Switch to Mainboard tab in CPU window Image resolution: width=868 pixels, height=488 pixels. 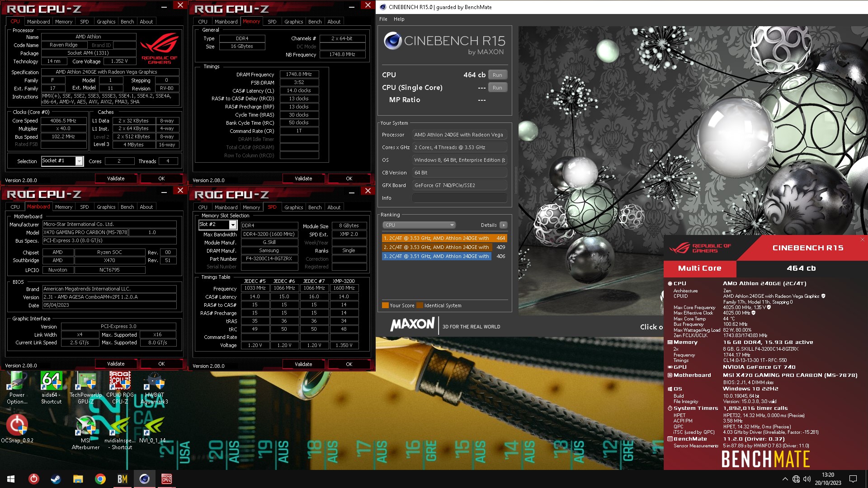pos(38,21)
